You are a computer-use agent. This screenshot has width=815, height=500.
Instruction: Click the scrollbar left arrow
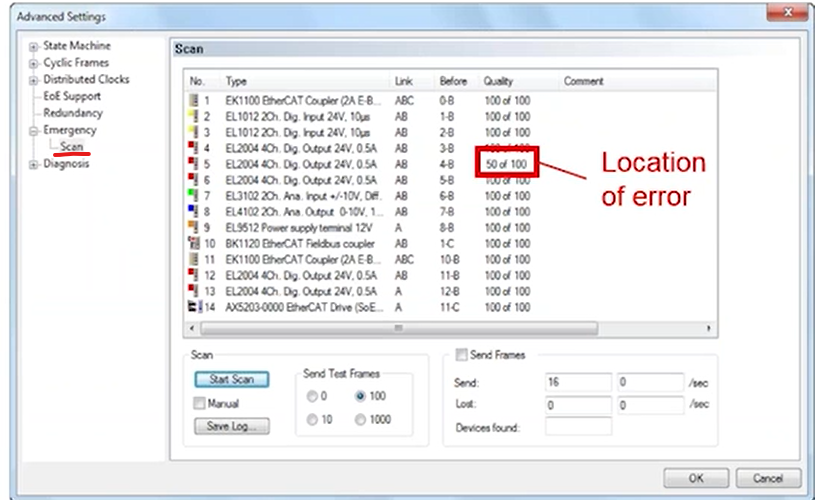coord(192,328)
